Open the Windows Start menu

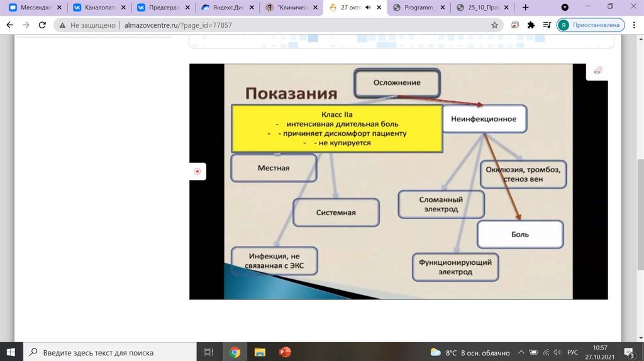click(11, 352)
